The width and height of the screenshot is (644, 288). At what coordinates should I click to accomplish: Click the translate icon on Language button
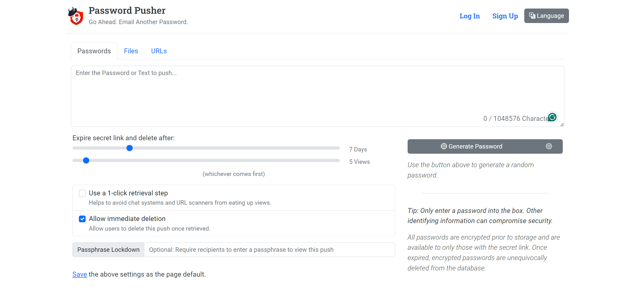pos(532,16)
